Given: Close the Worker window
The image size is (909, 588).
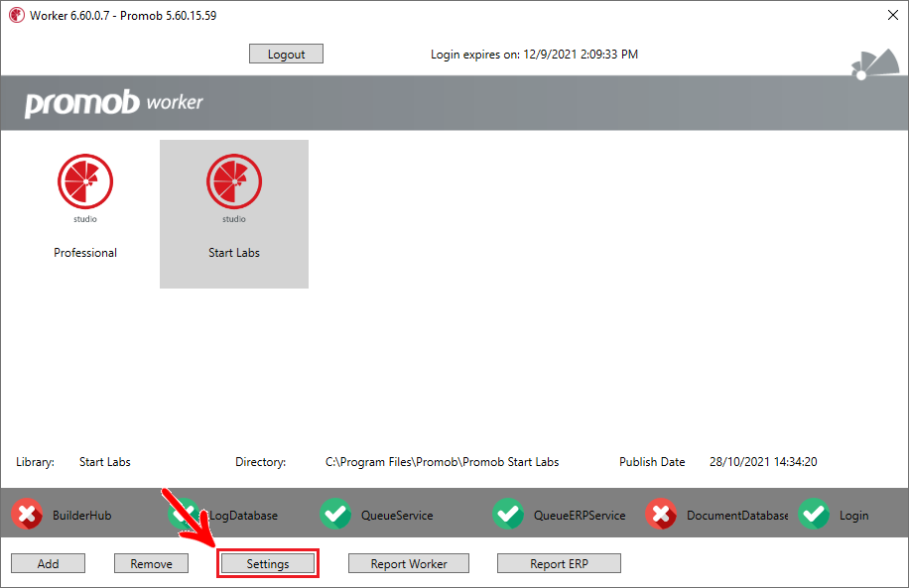Looking at the screenshot, I should 893,15.
